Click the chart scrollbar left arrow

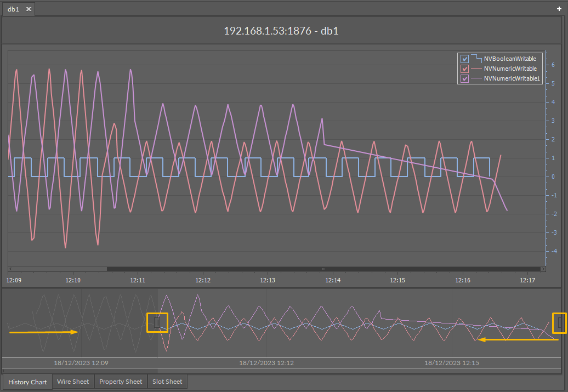click(10, 269)
